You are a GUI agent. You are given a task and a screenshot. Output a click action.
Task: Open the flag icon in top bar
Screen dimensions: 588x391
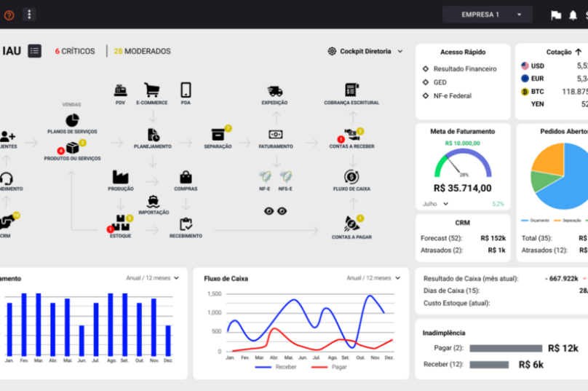tap(556, 15)
